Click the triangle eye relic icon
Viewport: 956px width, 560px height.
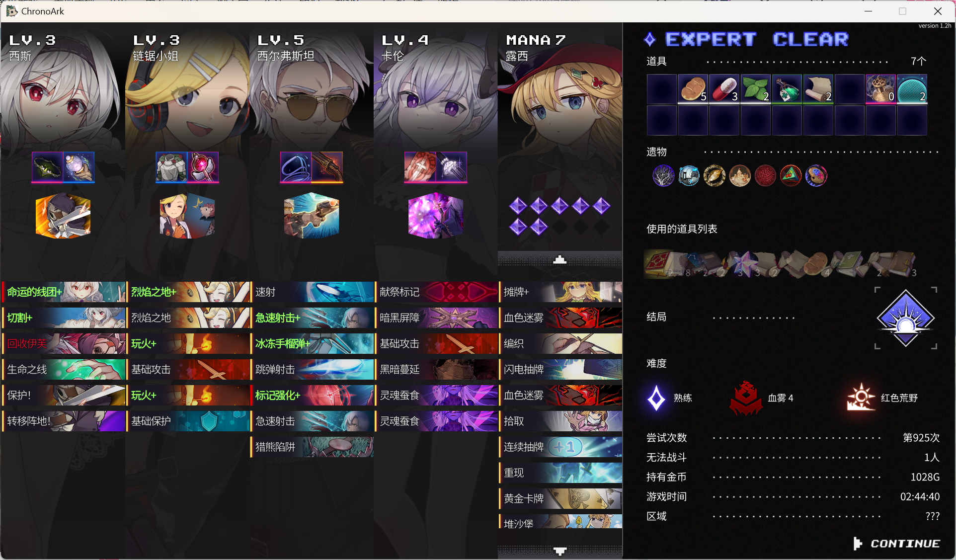(x=791, y=175)
